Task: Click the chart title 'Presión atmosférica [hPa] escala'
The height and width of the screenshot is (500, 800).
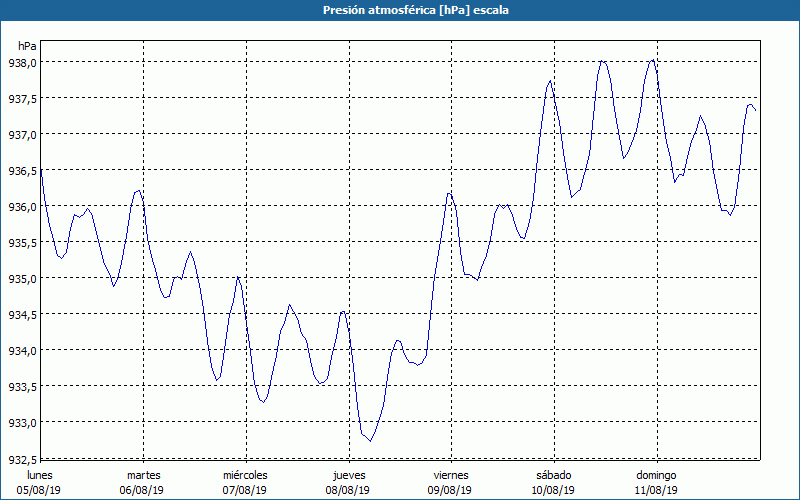Action: pos(415,10)
